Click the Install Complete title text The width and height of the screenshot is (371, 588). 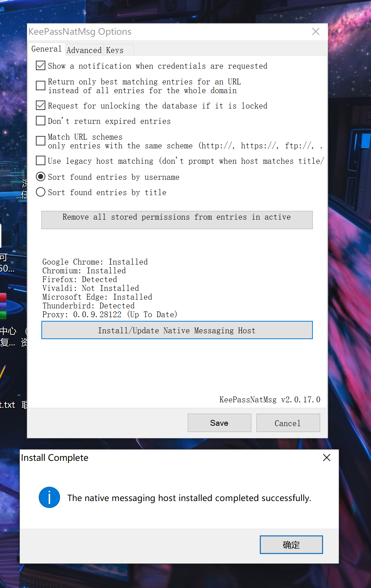(x=55, y=458)
